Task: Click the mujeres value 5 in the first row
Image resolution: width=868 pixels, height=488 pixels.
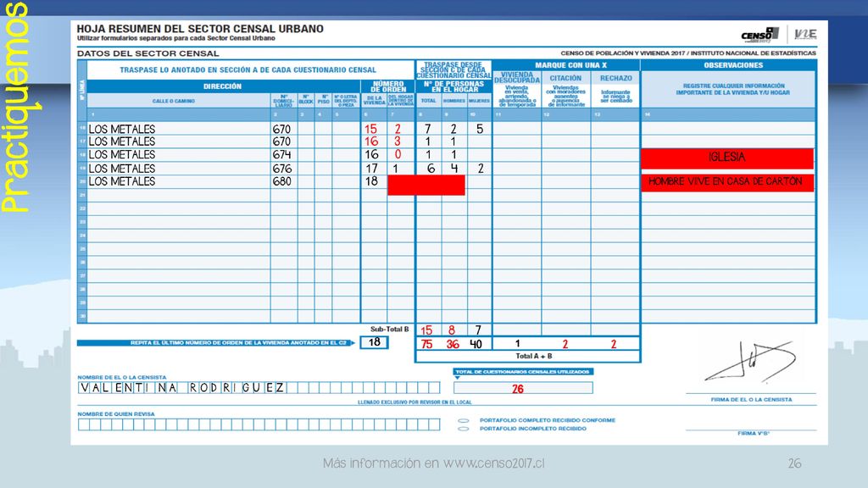Action: coord(480,129)
